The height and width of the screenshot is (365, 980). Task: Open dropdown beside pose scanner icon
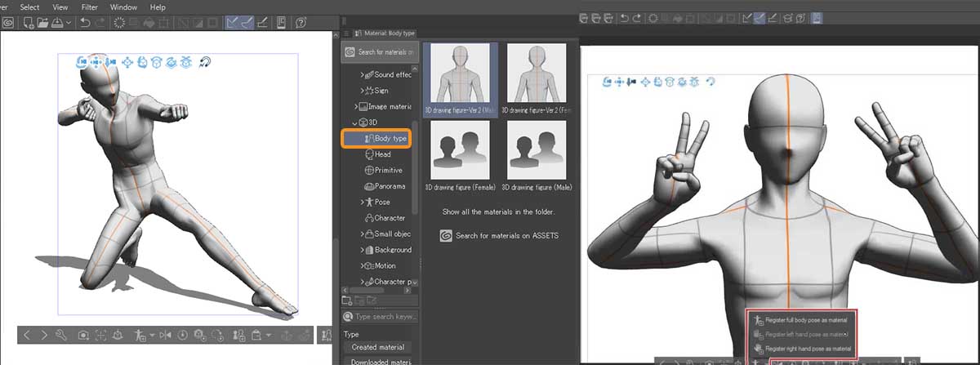point(269,335)
